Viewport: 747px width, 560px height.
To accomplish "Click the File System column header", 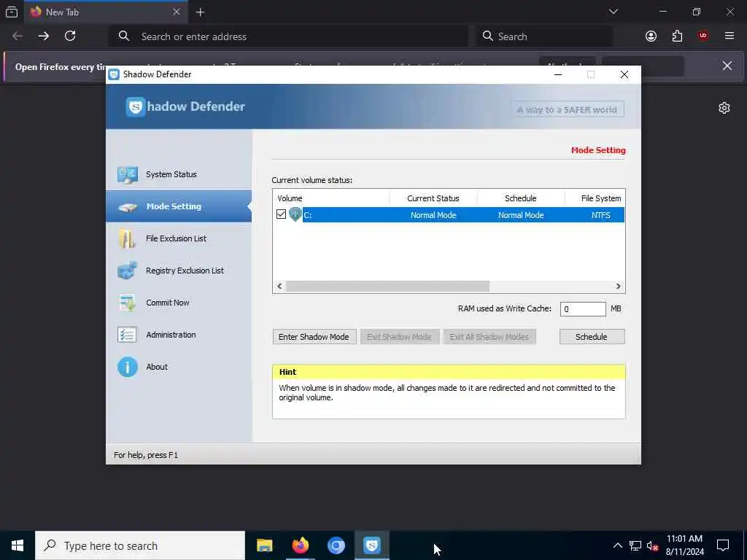I will (x=595, y=198).
